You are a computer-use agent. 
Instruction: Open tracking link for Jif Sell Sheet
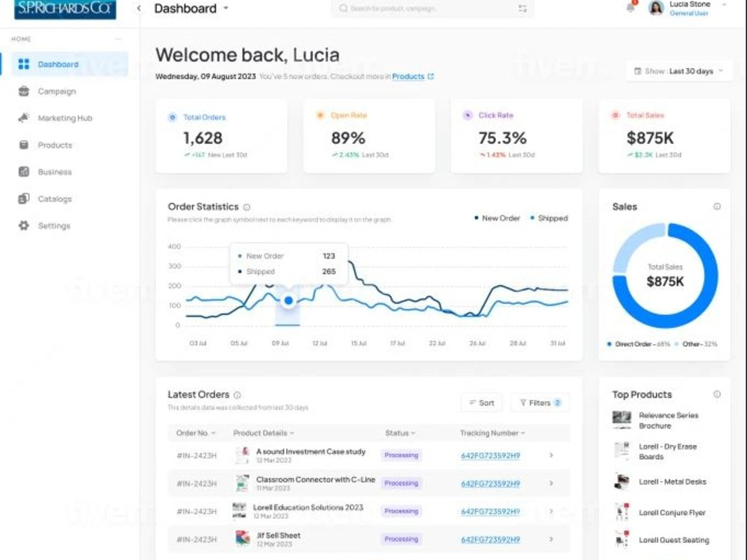point(490,540)
